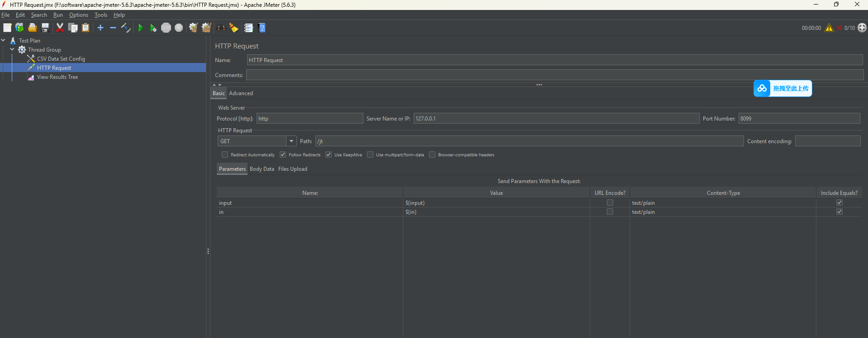
Task: Click the Port Number field 8099
Action: (x=799, y=118)
